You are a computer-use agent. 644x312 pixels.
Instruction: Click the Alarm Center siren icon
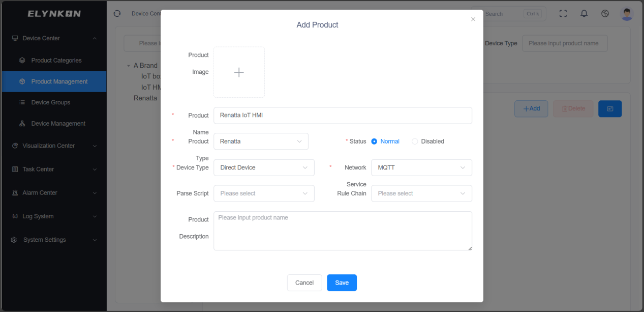point(15,193)
